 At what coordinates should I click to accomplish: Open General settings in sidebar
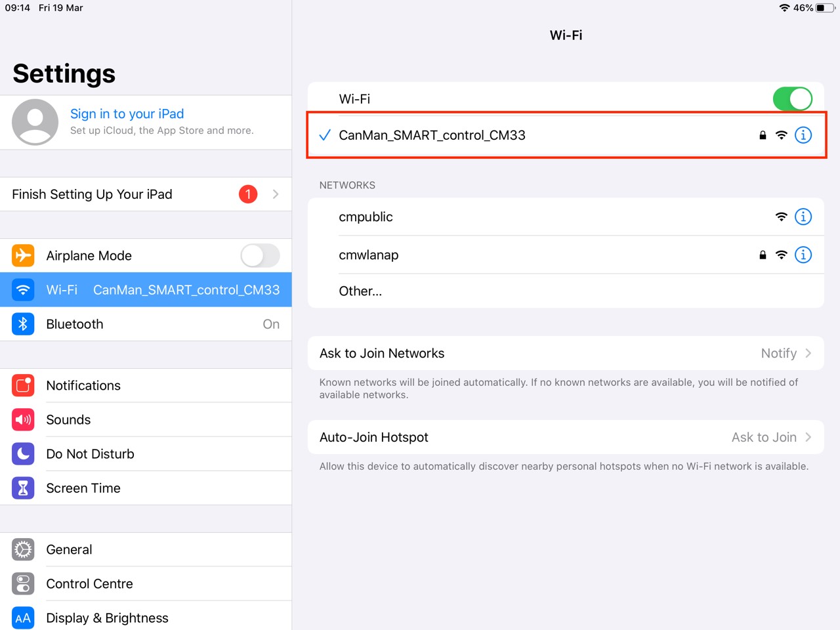(69, 549)
